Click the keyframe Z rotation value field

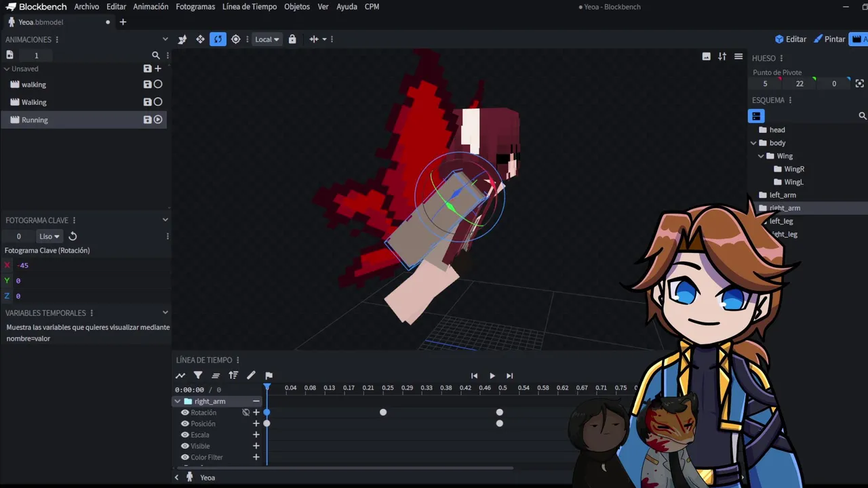[x=92, y=296]
